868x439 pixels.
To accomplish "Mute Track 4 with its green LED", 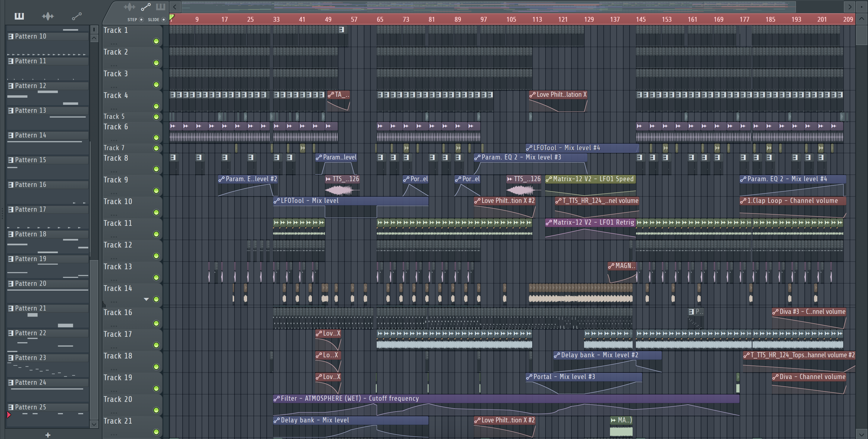I will pos(156,106).
